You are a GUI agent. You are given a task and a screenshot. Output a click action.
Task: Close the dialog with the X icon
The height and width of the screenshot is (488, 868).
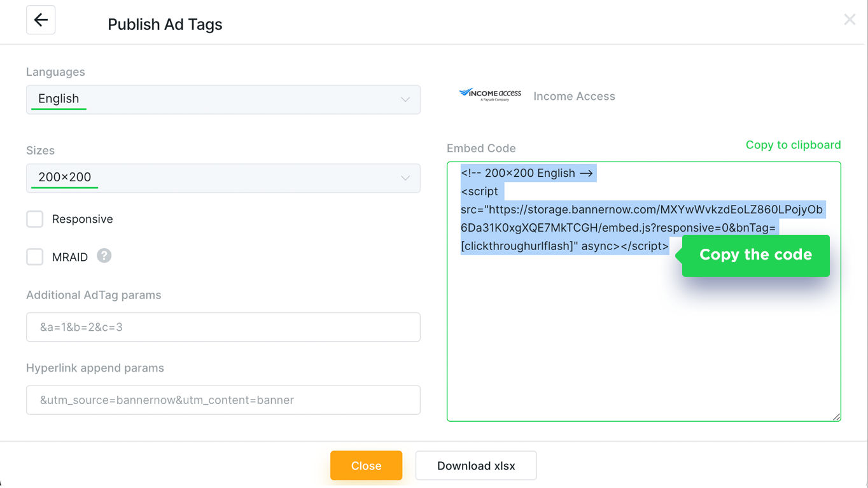(850, 20)
